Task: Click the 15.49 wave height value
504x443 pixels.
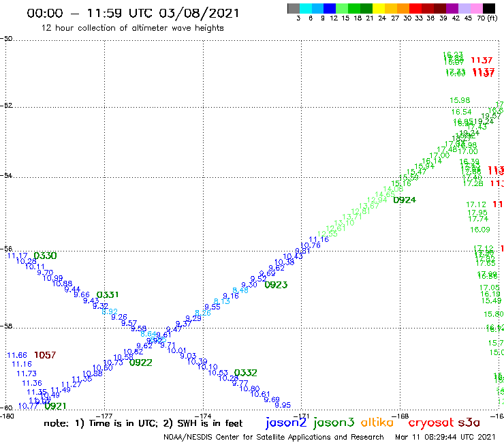Action: click(x=492, y=301)
